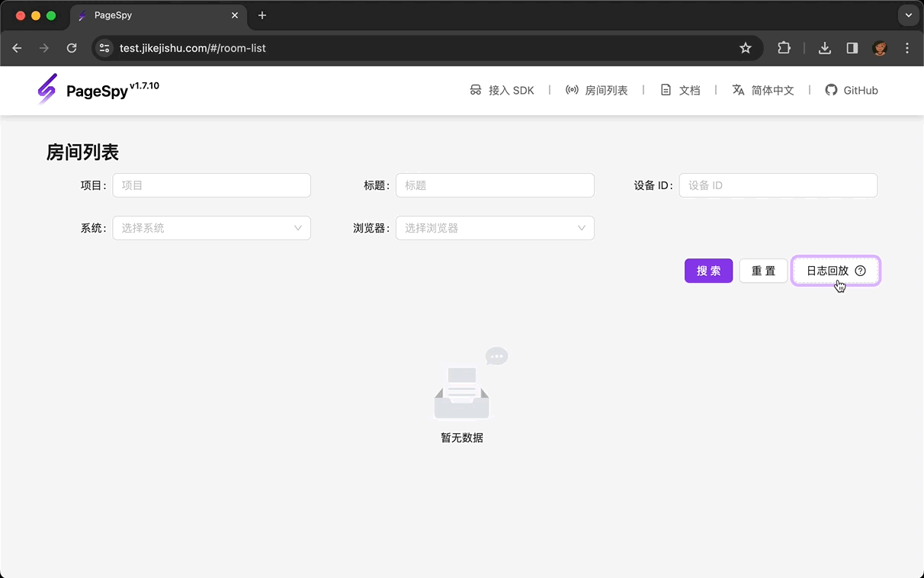Expand the 选择浏览器 dropdown
The height and width of the screenshot is (578, 924).
coord(495,227)
